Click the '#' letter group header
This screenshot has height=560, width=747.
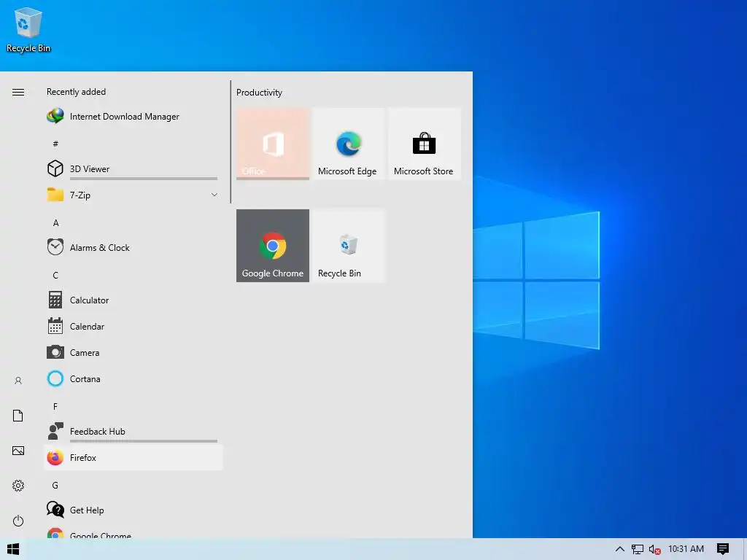(55, 144)
